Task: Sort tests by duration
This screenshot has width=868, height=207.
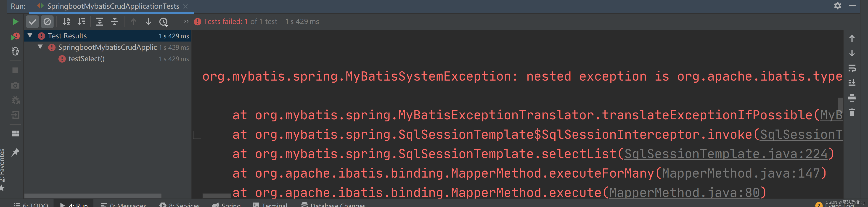Action: [x=81, y=22]
